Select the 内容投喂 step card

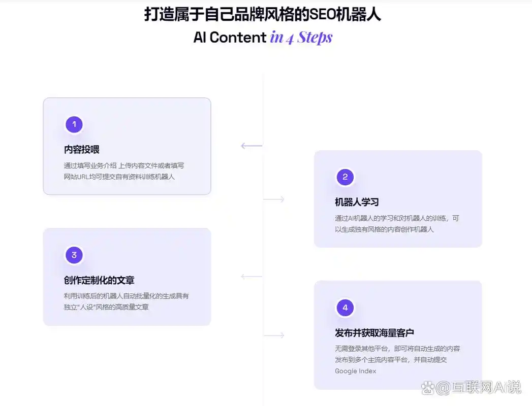coord(127,146)
